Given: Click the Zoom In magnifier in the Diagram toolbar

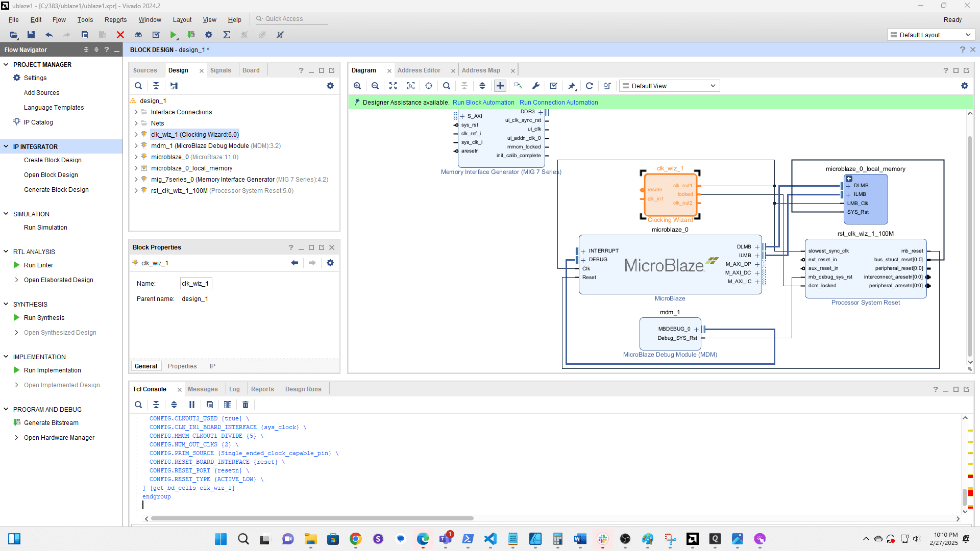Looking at the screenshot, I should (357, 86).
